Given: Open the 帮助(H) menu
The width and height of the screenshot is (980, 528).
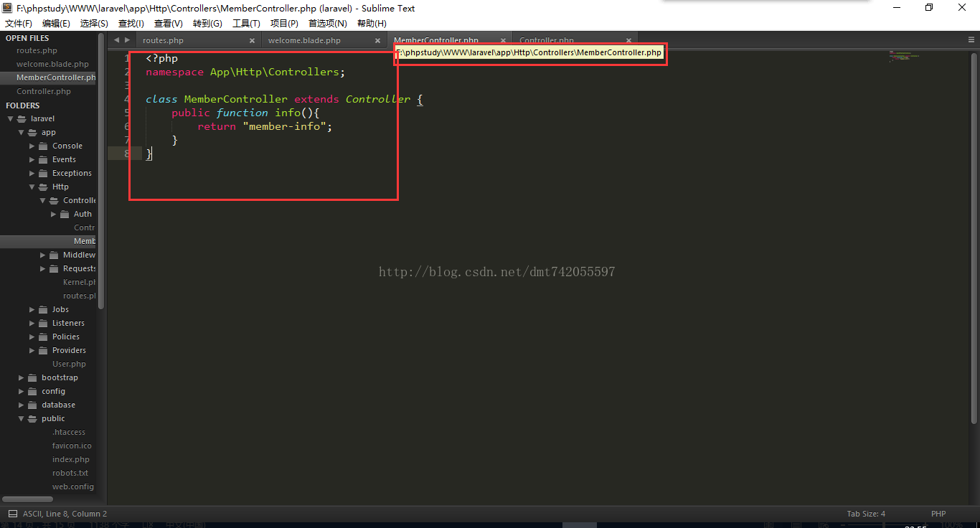Looking at the screenshot, I should (372, 24).
